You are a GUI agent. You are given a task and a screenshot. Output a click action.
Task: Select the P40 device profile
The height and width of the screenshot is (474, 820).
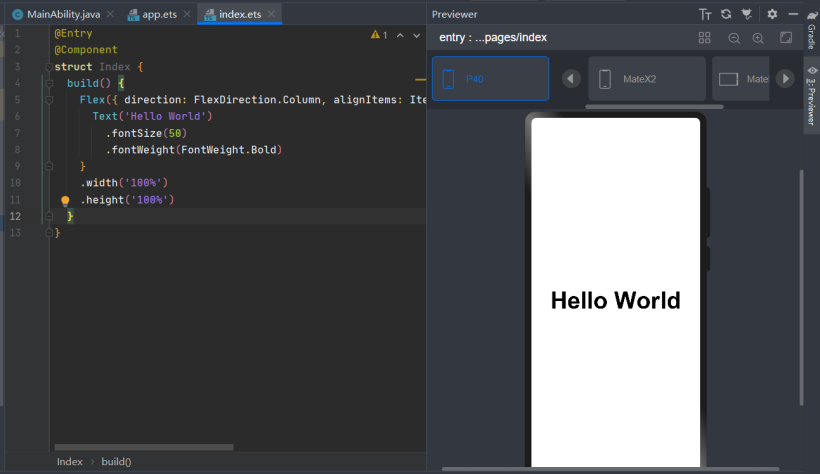(491, 78)
